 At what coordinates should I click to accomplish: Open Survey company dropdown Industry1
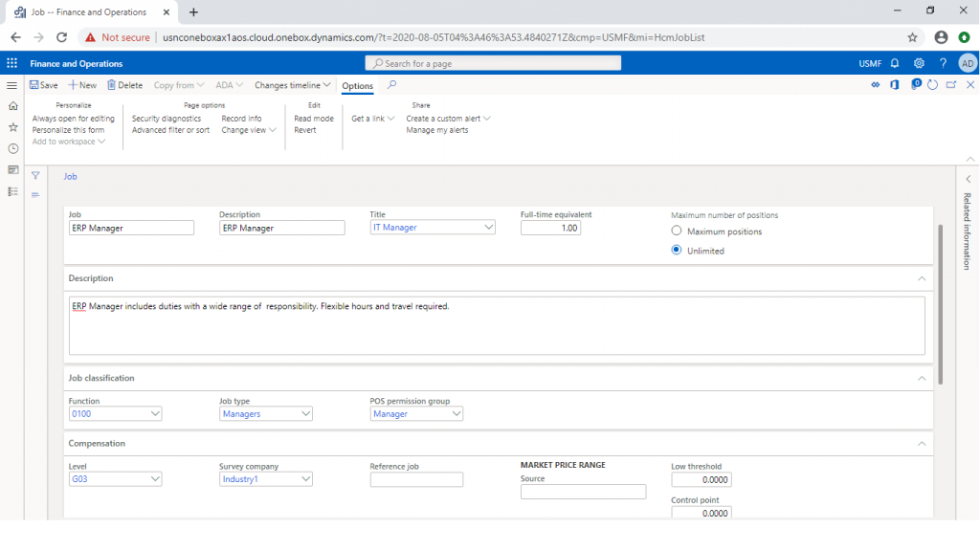305,479
